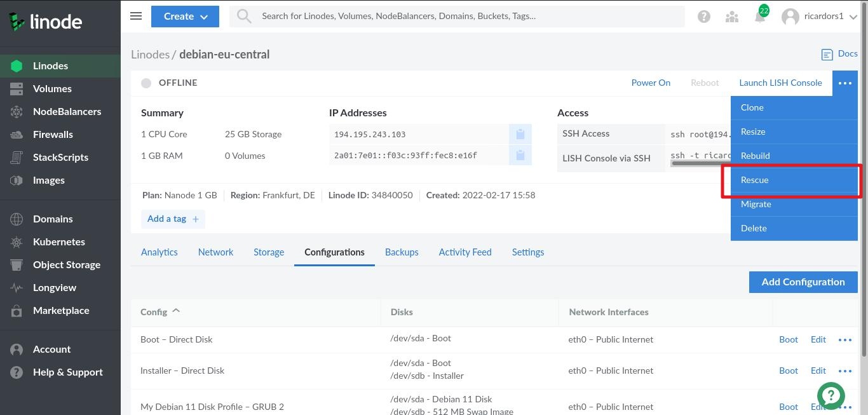Open the live chat support bubble
This screenshot has width=868, height=415.
(831, 395)
